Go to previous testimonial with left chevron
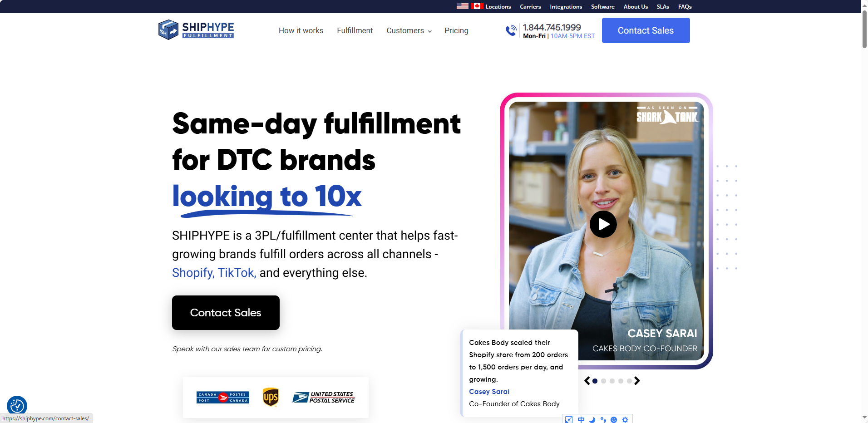This screenshot has height=423, width=868. (x=587, y=381)
